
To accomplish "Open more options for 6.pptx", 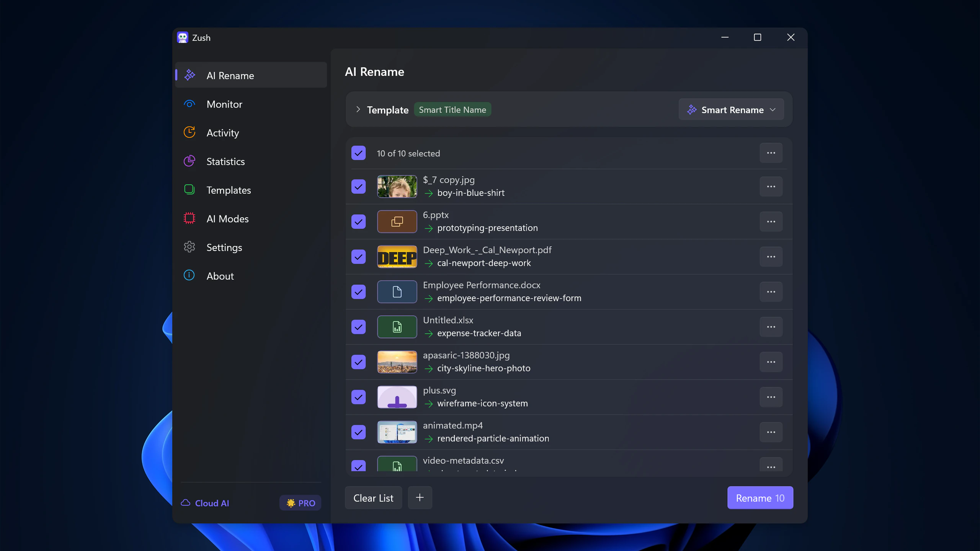I will click(771, 222).
